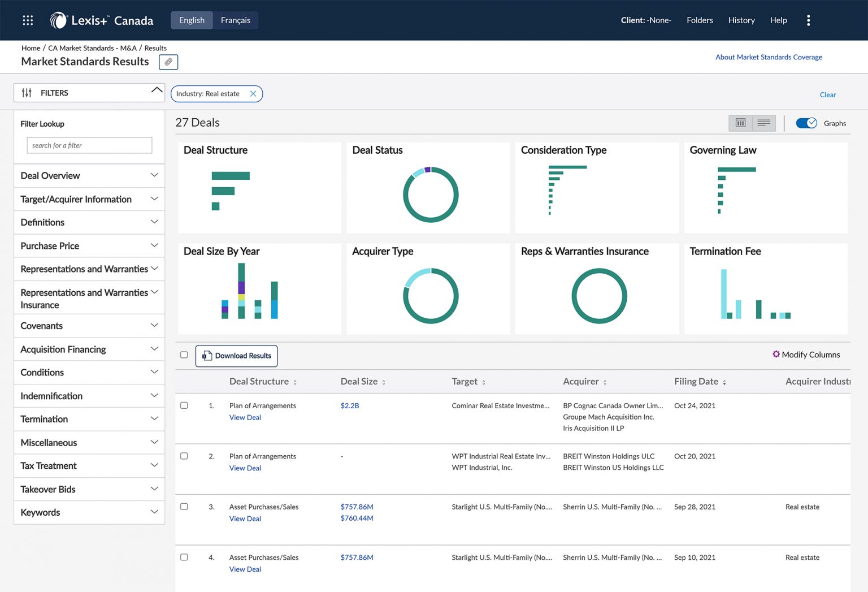Image resolution: width=868 pixels, height=592 pixels.
Task: Open the History menu
Action: point(741,20)
